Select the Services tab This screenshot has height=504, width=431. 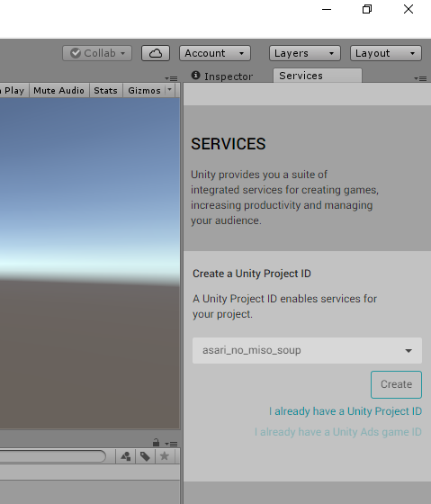[318, 76]
